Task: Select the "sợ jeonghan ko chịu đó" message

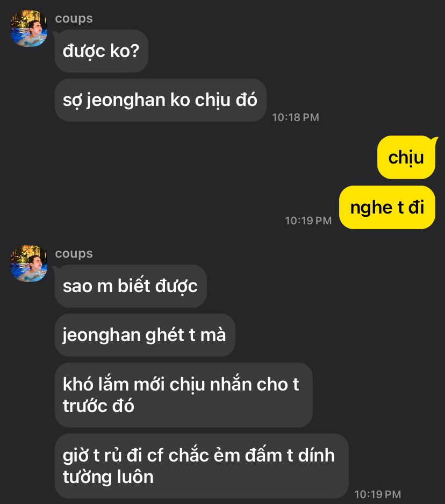Action: (x=161, y=100)
